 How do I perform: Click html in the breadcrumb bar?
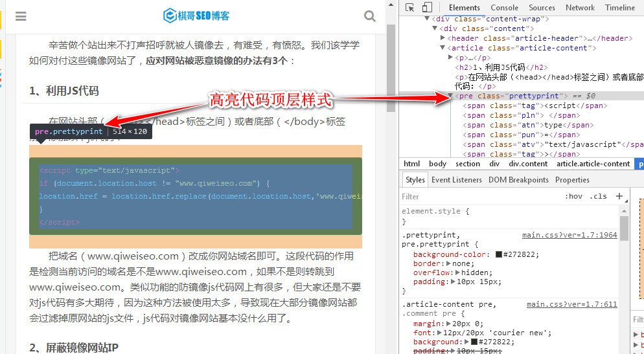click(x=411, y=164)
